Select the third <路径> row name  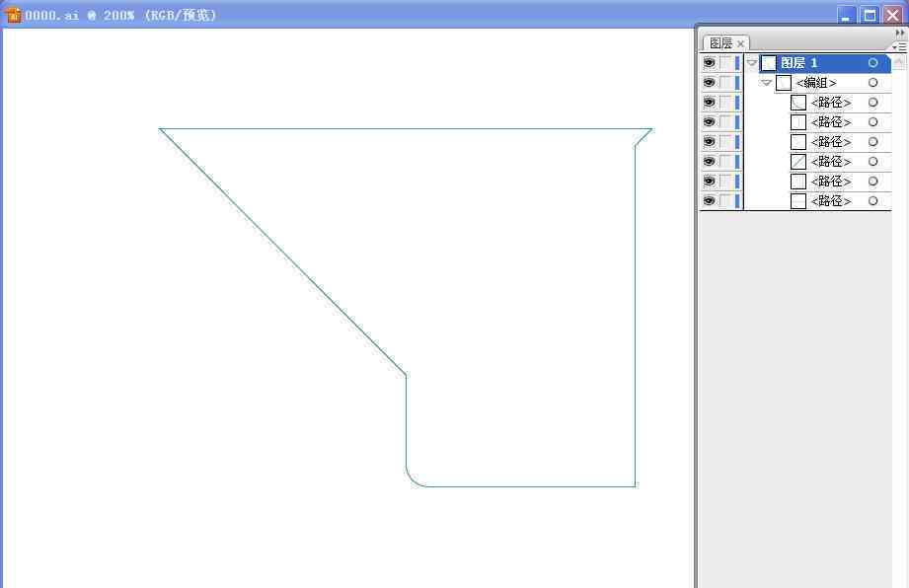click(x=831, y=141)
